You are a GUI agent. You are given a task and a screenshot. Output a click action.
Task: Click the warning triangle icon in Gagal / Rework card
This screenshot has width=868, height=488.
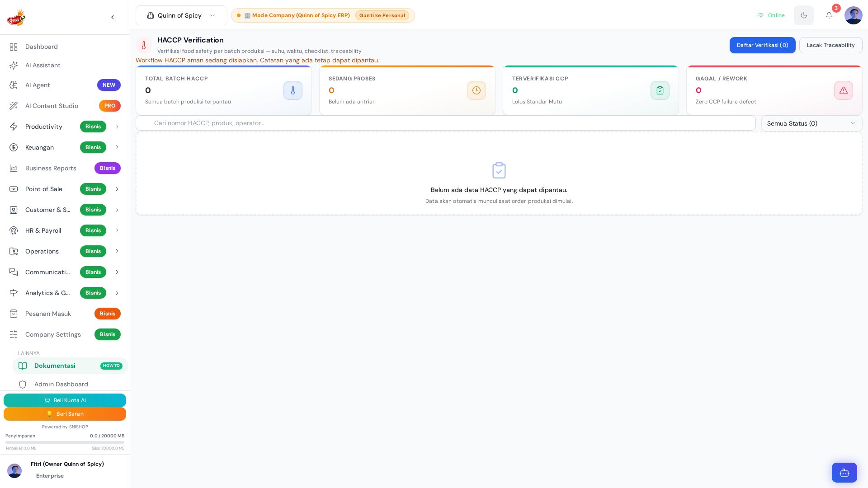tap(844, 90)
